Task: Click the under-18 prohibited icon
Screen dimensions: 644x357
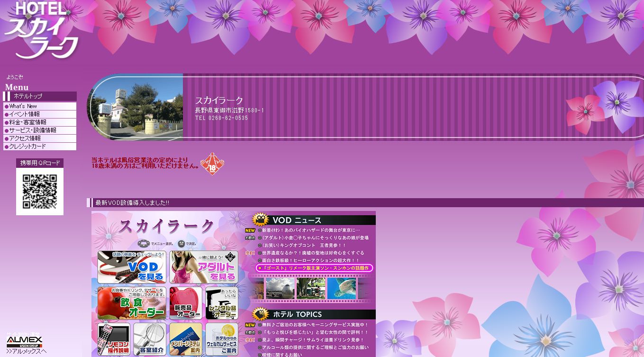Action: click(x=212, y=164)
